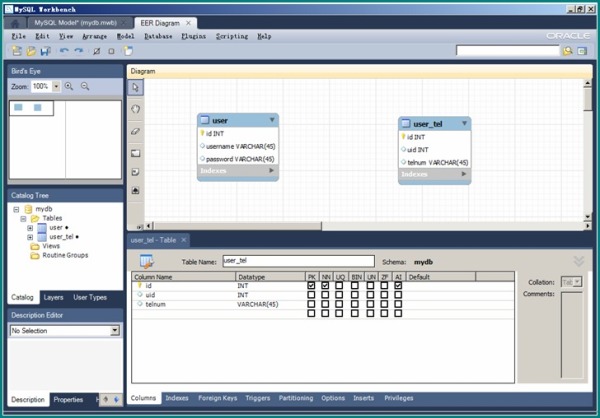Click the table editor icon beside Table Name
Viewport: 600px width, 418px height.
147,261
